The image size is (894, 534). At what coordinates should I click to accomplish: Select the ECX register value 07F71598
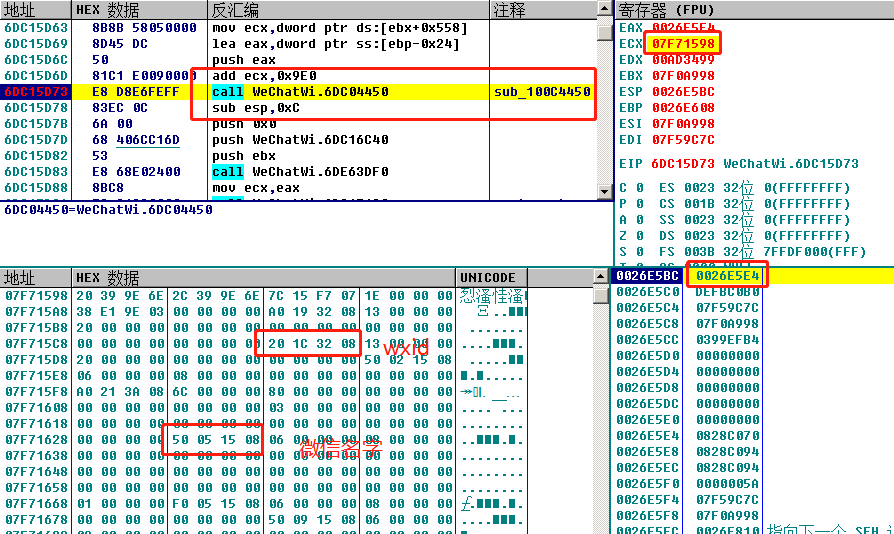(683, 44)
